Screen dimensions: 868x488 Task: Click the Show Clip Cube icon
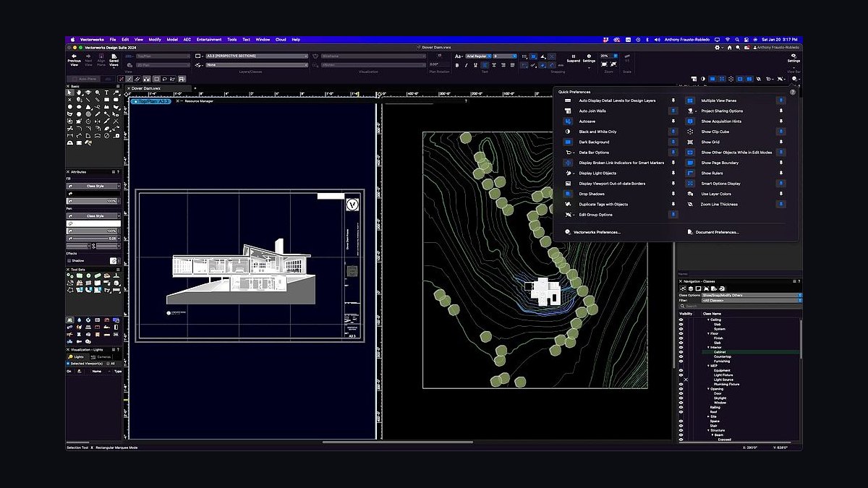tap(690, 132)
